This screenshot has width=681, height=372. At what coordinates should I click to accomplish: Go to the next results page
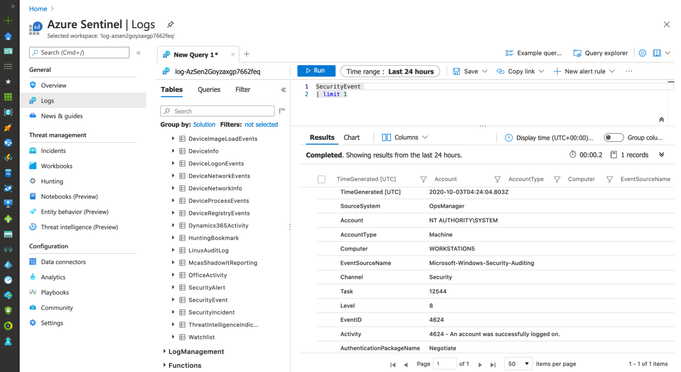tap(480, 365)
